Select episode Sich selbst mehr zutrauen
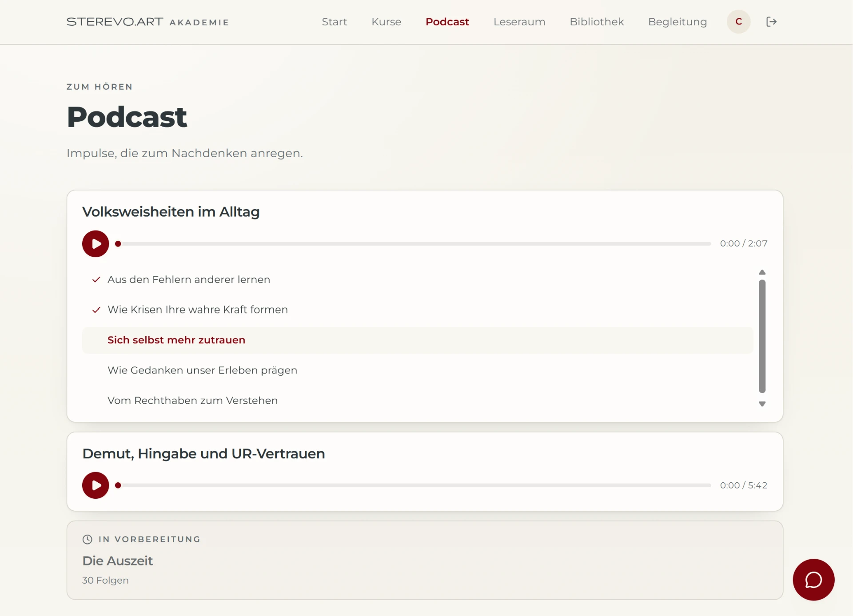The image size is (853, 616). (418, 340)
